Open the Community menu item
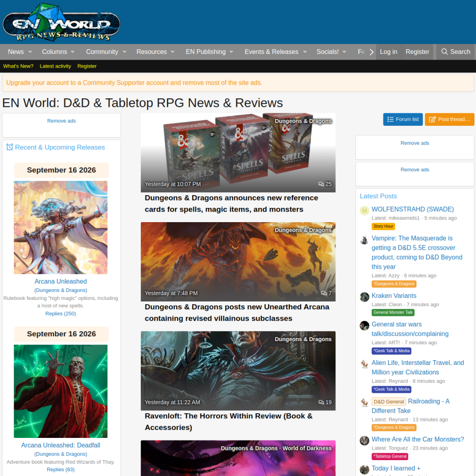Image resolution: width=476 pixels, height=476 pixels. [102, 52]
